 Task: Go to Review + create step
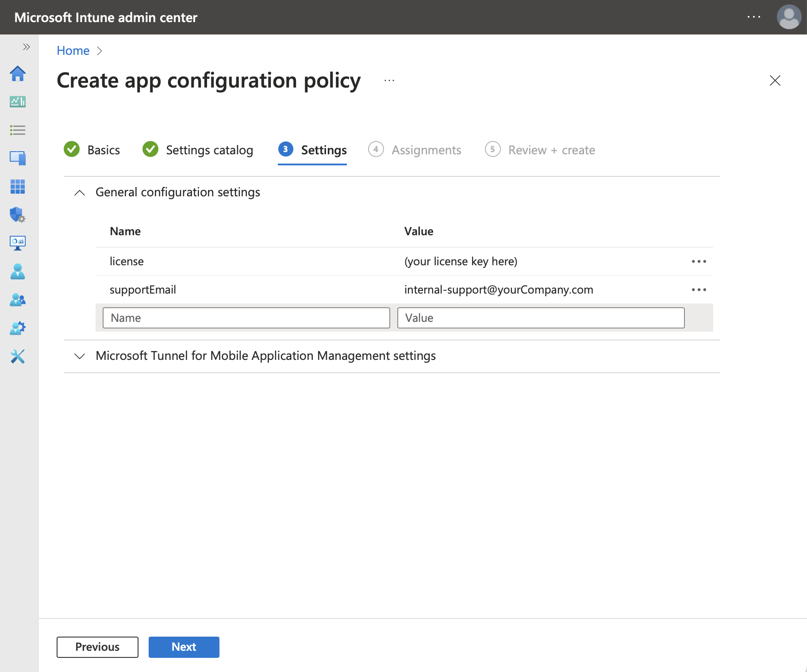[x=540, y=150]
